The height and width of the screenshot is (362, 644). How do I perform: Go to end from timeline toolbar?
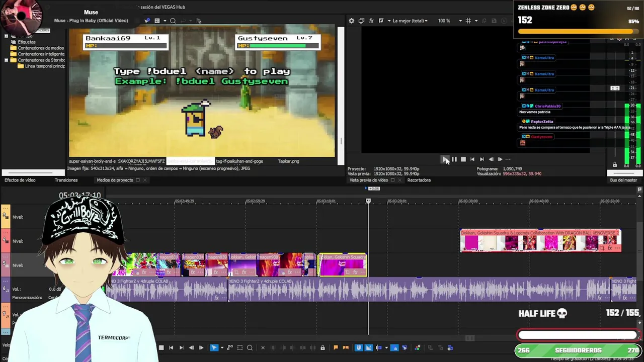(181, 347)
